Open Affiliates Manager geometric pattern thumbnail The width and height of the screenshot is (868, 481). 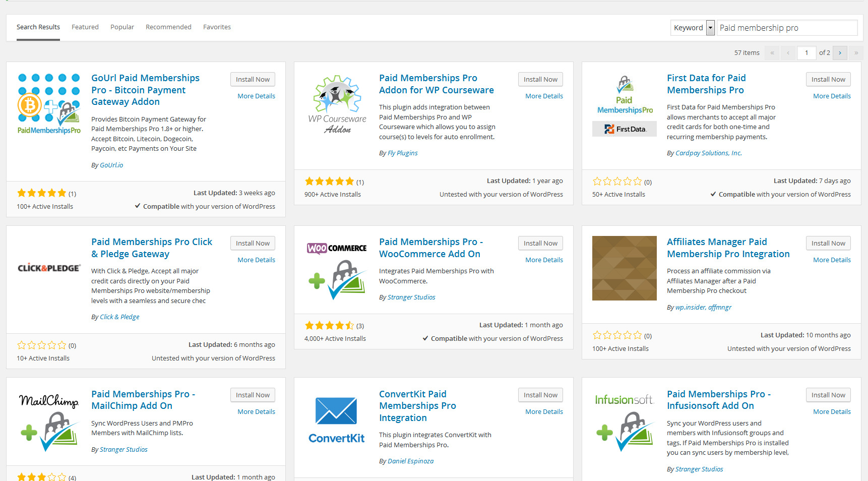click(x=625, y=268)
